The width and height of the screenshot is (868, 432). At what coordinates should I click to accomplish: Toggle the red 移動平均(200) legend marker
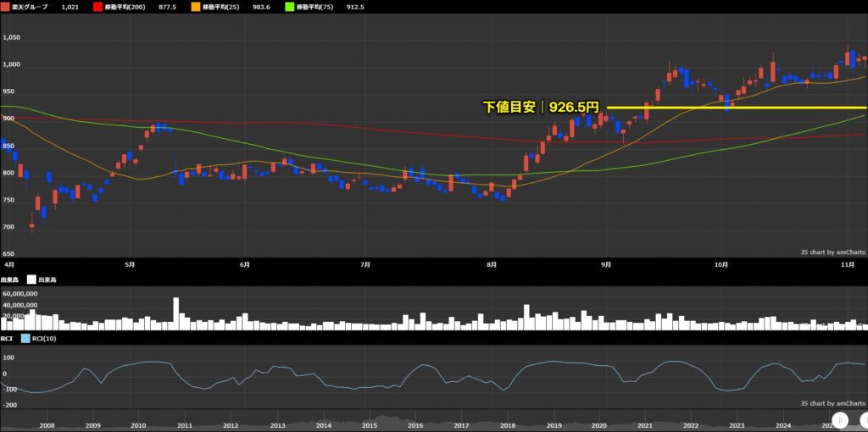point(97,7)
